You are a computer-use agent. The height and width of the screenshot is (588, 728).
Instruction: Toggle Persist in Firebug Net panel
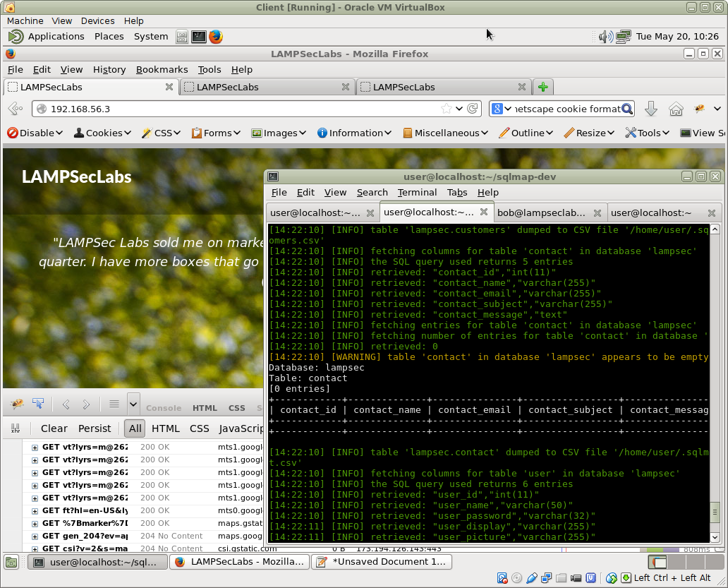(x=95, y=428)
